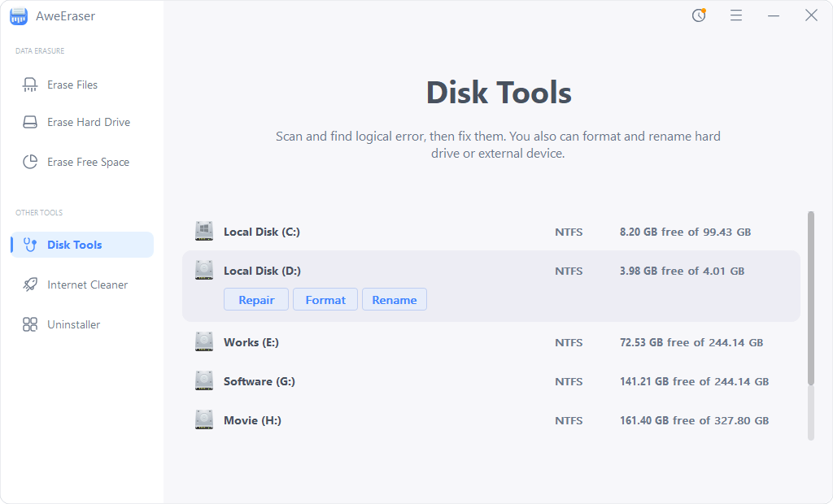
Task: Click the AweEraser app logo icon
Action: pos(19,16)
